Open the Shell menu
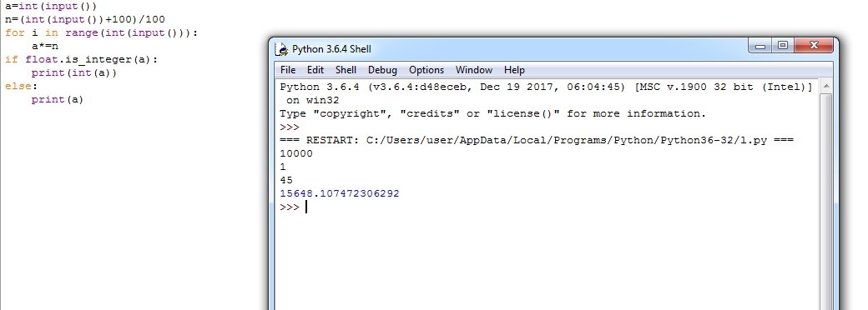The height and width of the screenshot is (310, 868). pos(346,70)
